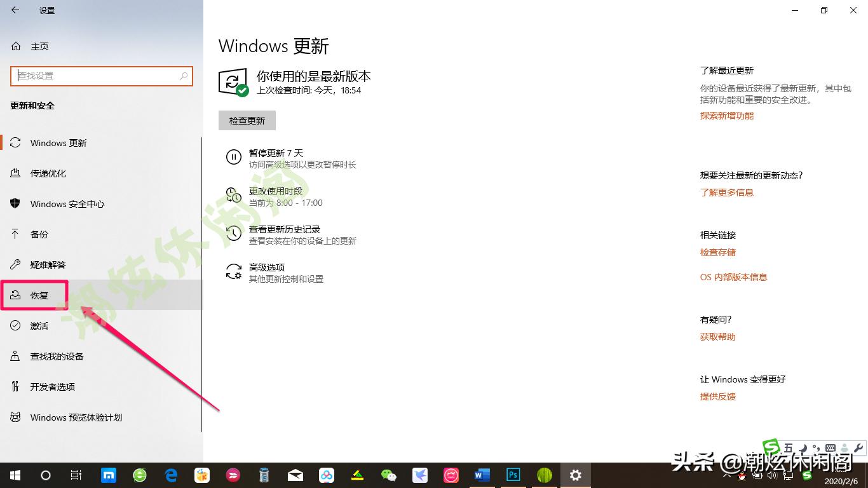Image resolution: width=868 pixels, height=488 pixels.
Task: Open 查找我的设备 settings
Action: click(57, 356)
